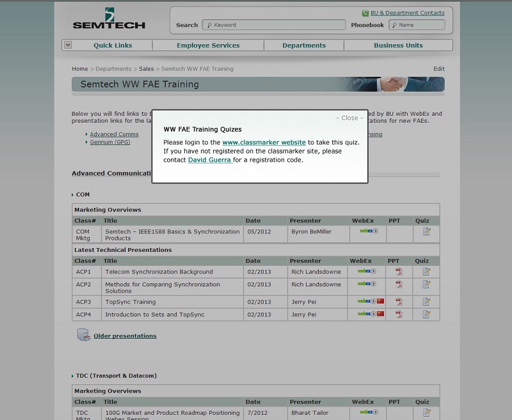Download PDF for Methods for Comparing Synchronization
The image size is (512, 420).
pos(399,284)
